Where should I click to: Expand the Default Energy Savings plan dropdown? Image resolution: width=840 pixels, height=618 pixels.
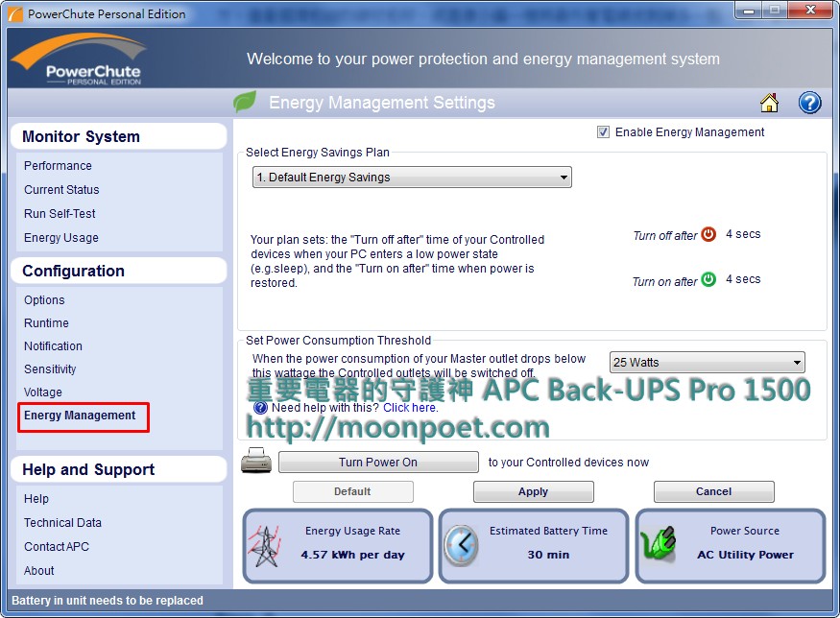coord(412,178)
